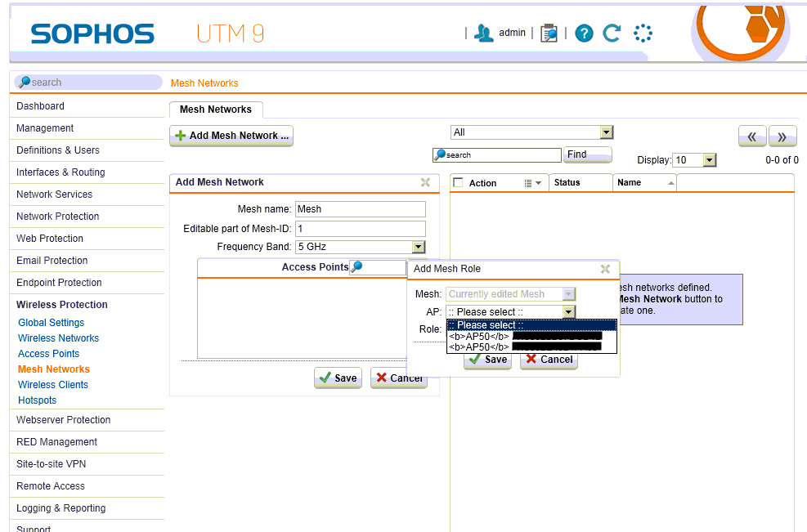Choose the highlighted Please select option
Viewport: 807px width, 532px height.
[x=531, y=325]
